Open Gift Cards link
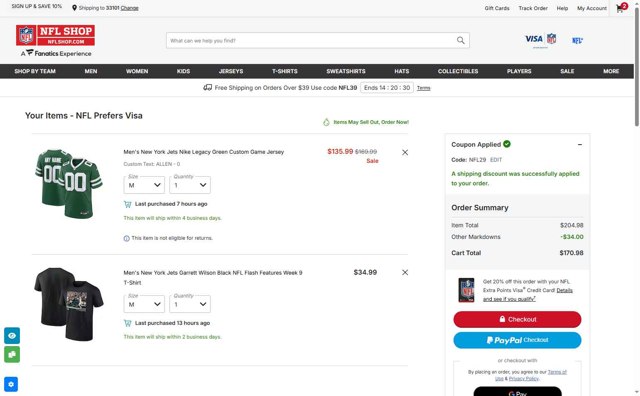The height and width of the screenshot is (396, 640). pyautogui.click(x=497, y=8)
